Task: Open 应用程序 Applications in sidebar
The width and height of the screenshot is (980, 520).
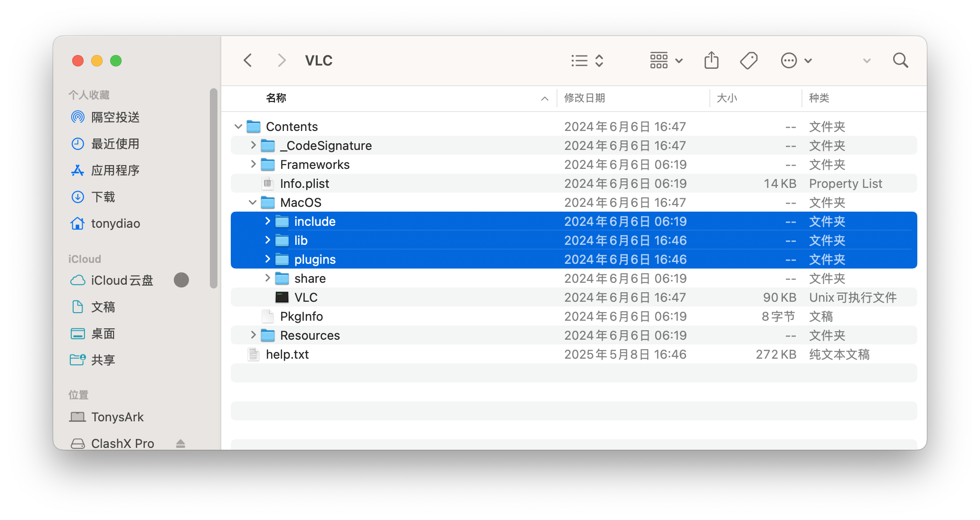Action: click(x=115, y=170)
